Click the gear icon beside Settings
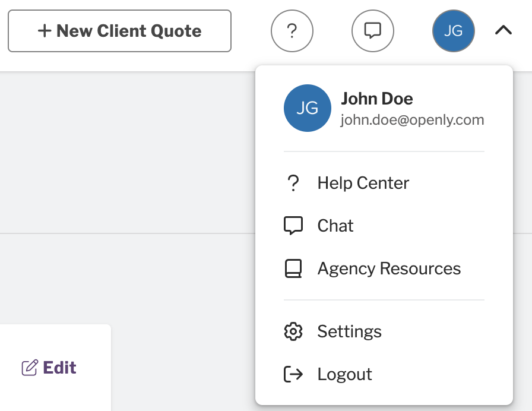This screenshot has width=532, height=411. pyautogui.click(x=293, y=331)
